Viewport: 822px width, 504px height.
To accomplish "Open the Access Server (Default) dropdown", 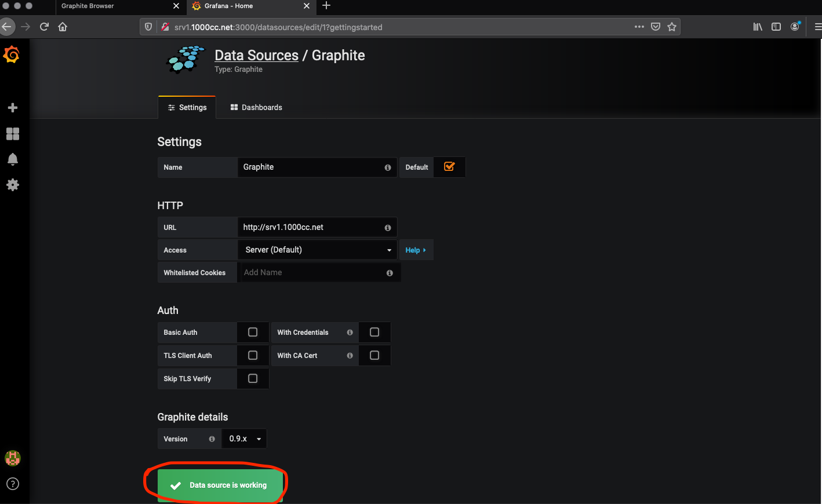I will pos(317,250).
